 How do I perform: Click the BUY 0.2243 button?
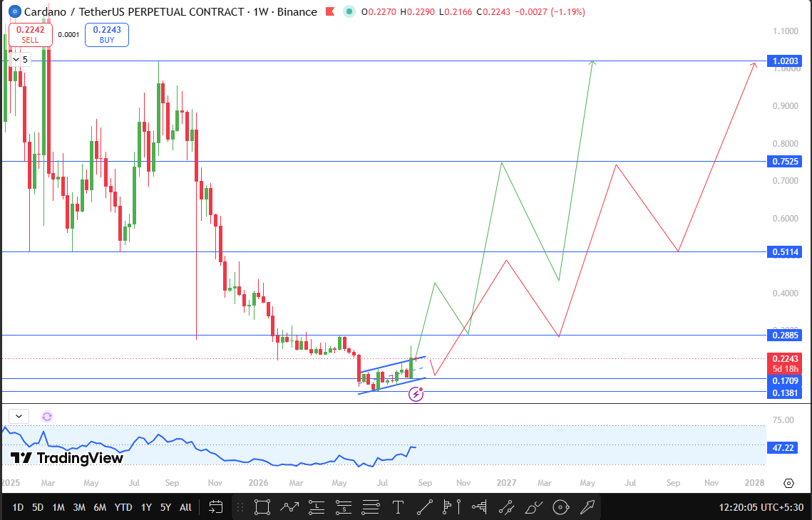pyautogui.click(x=107, y=35)
